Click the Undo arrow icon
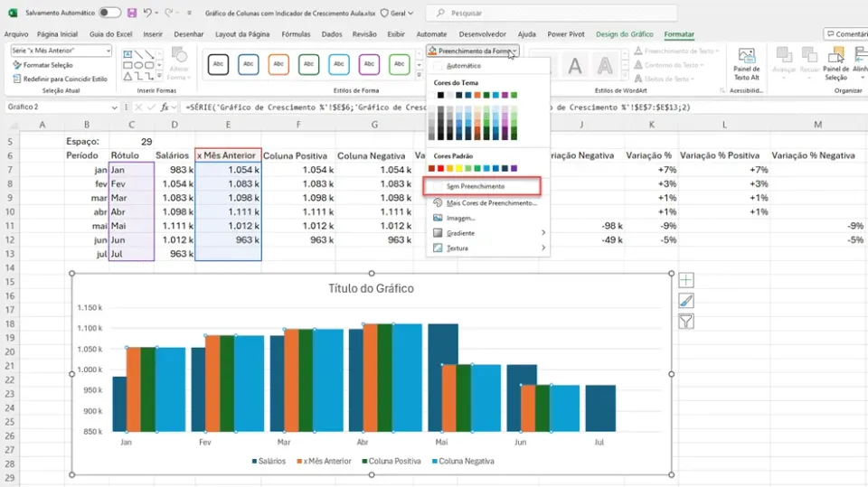The height and width of the screenshot is (487, 868). [147, 13]
